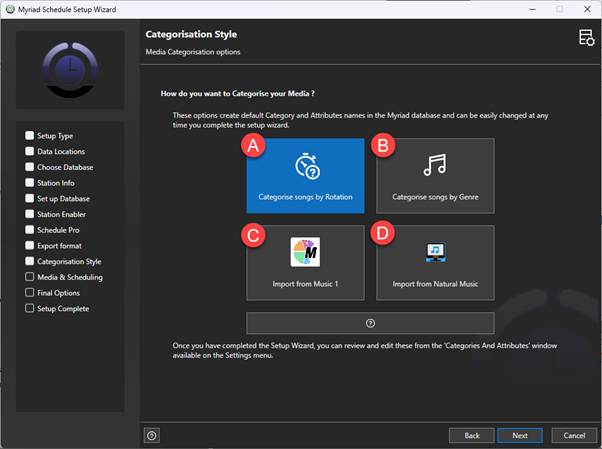Click the 'Station Enabler' step label
Viewport: 602px width, 449px height.
61,214
